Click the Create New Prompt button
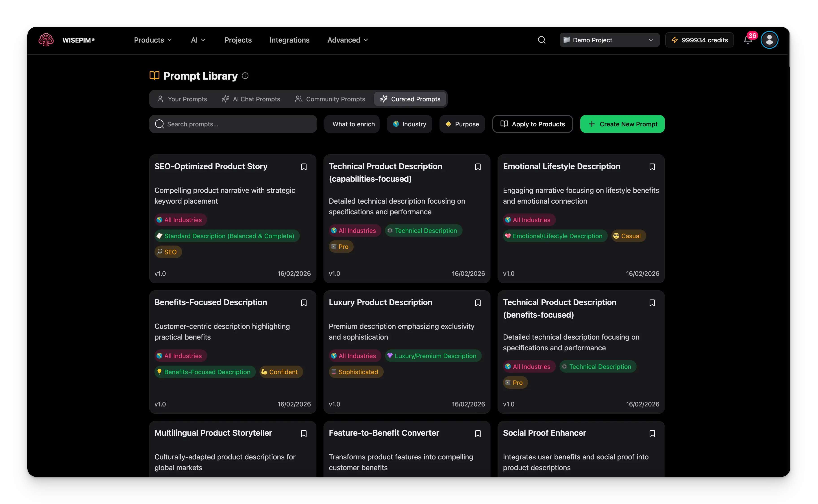Image resolution: width=818 pixels, height=504 pixels. click(x=622, y=124)
